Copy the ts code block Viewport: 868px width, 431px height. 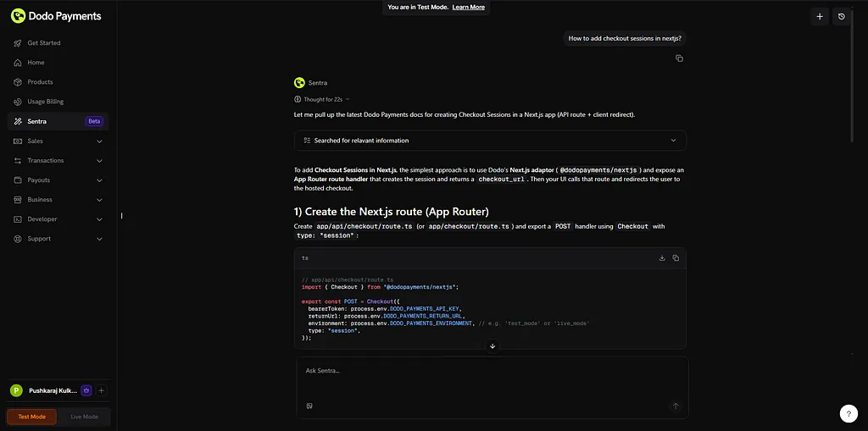pyautogui.click(x=676, y=258)
